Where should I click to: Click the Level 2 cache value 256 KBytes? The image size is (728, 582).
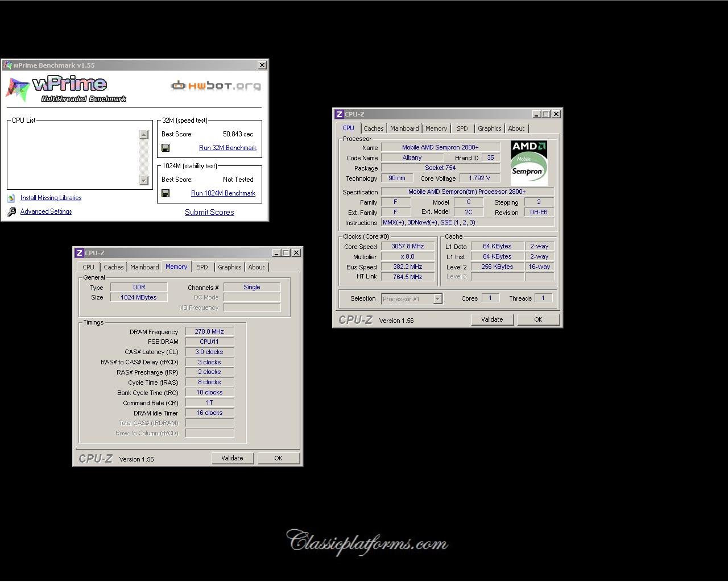(498, 267)
